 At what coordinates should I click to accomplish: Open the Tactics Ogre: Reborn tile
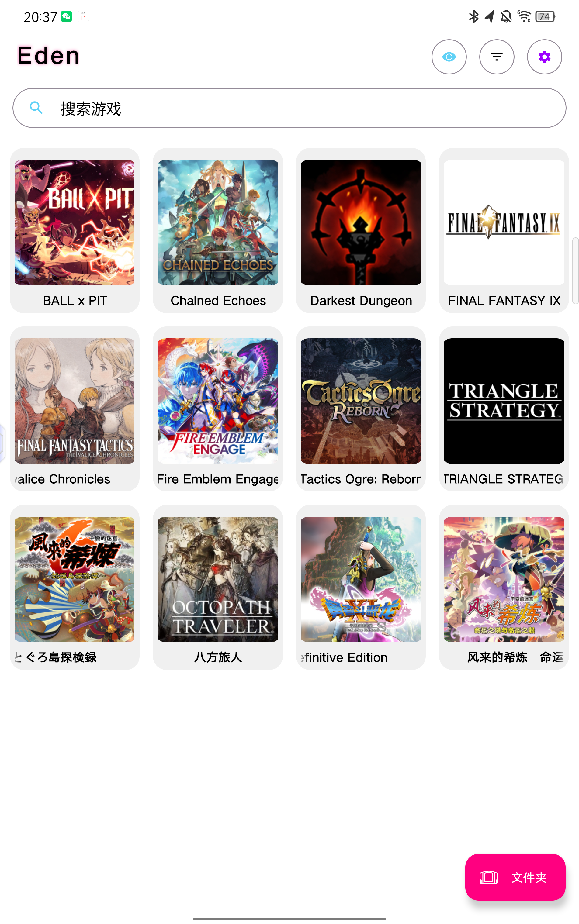361,409
